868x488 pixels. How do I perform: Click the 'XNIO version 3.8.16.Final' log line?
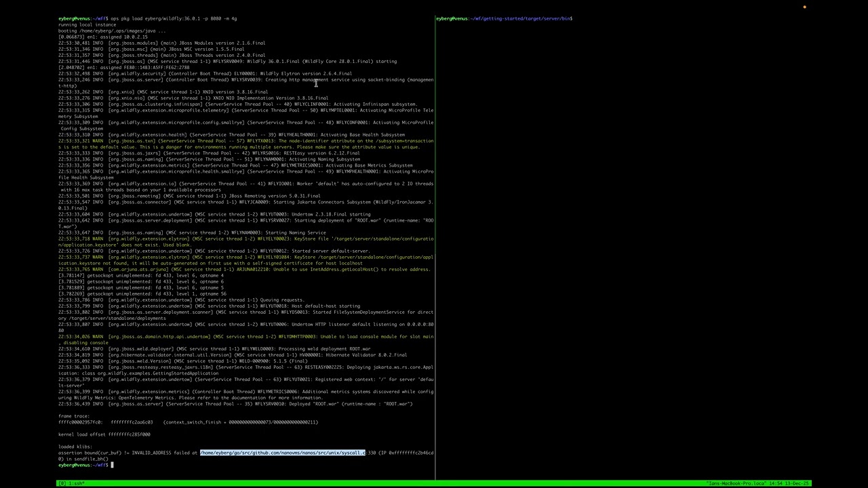[163, 91]
